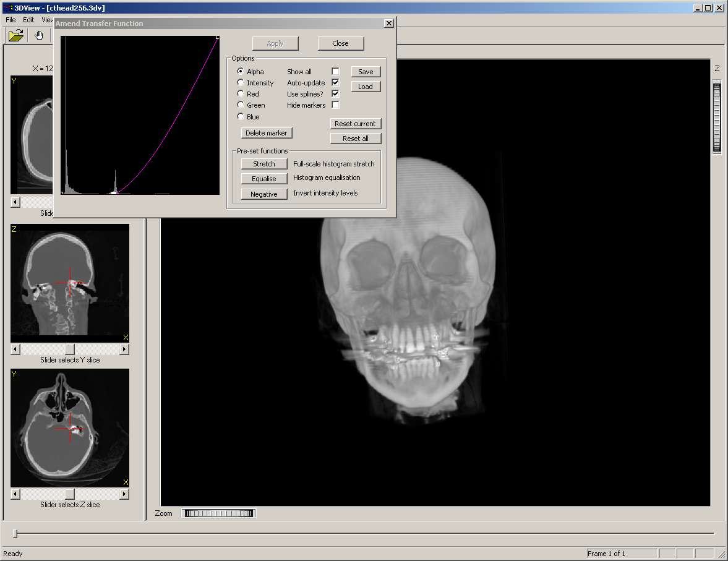This screenshot has width=728, height=561.
Task: Click the Zoom slider control
Action: tap(218, 513)
